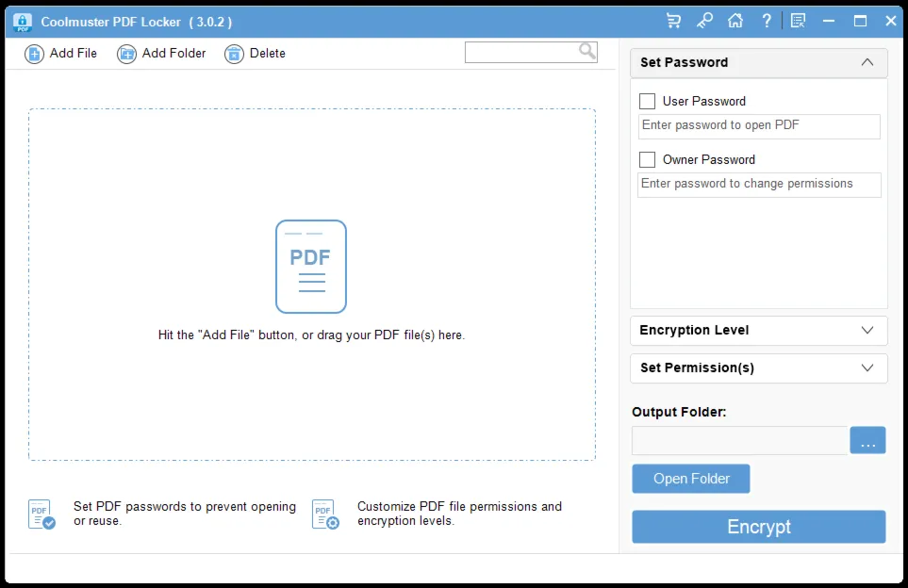
Task: Click the Delete label
Action: click(x=268, y=54)
